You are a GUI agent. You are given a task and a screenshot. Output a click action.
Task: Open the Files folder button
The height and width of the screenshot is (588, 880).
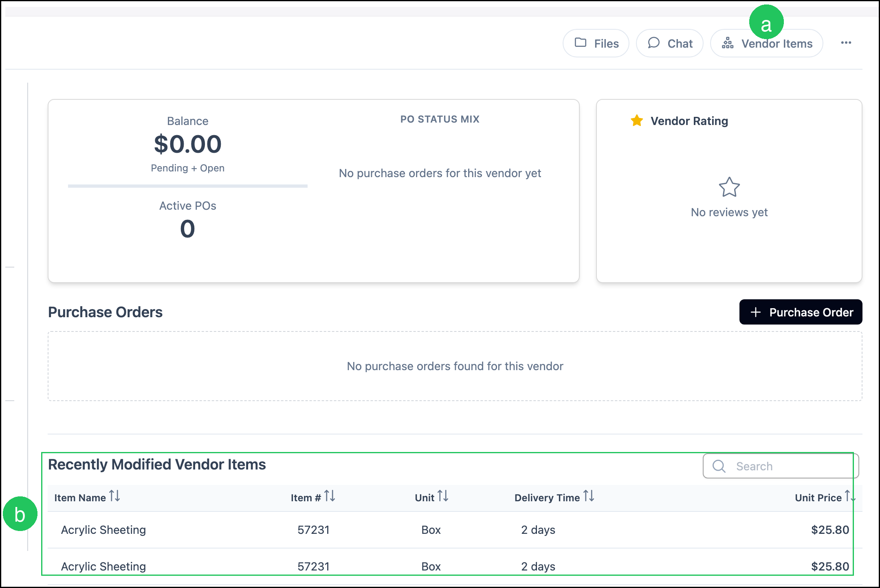pos(596,43)
